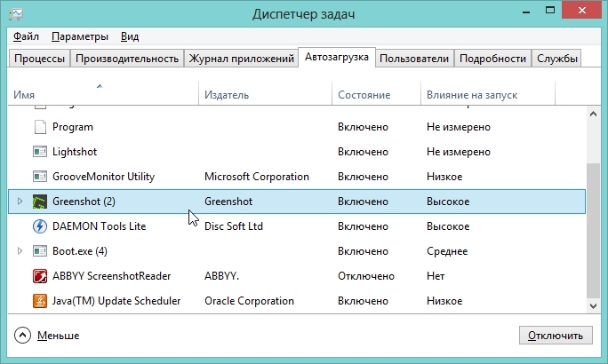The image size is (608, 364).
Task: Select the Program row name
Action: [73, 127]
